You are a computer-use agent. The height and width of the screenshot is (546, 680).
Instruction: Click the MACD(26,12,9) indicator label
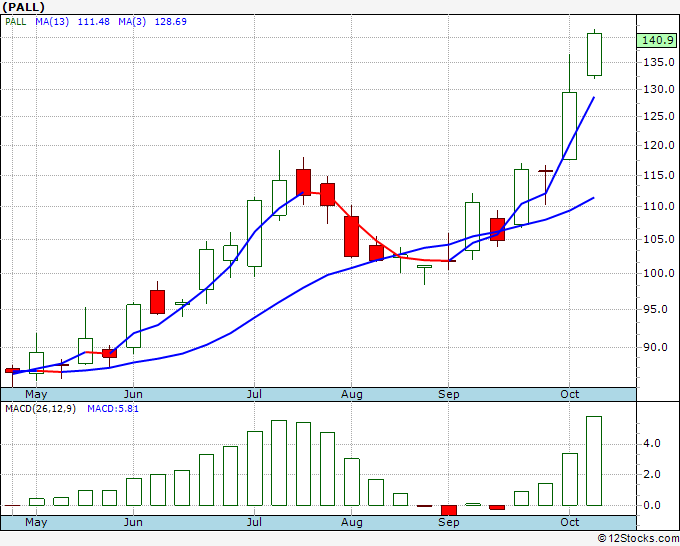(40, 409)
